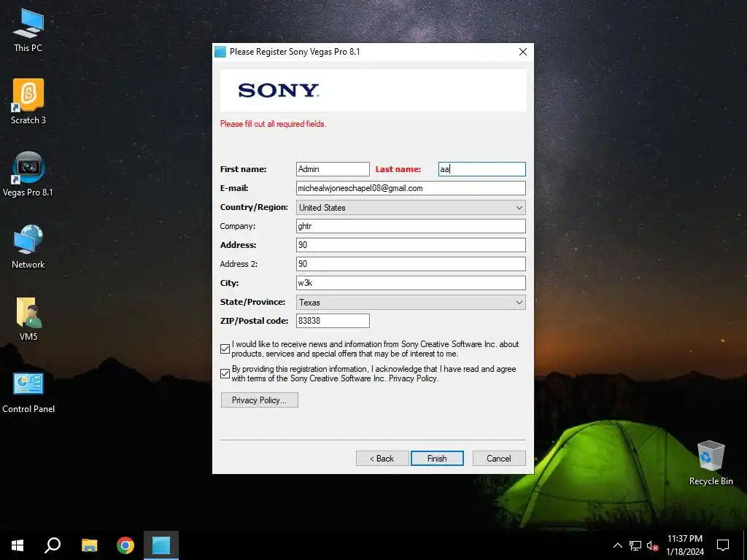Open the Action Center notifications icon
The image size is (747, 560).
[723, 545]
